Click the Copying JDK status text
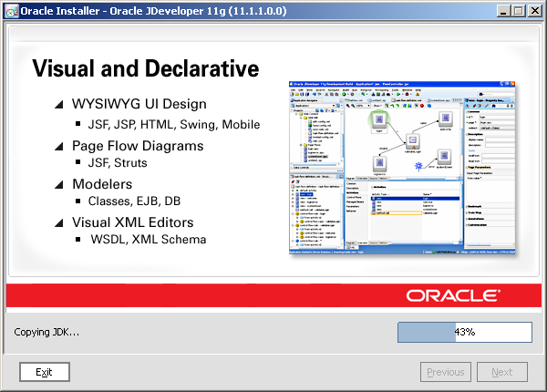This screenshot has width=547, height=392. (46, 332)
